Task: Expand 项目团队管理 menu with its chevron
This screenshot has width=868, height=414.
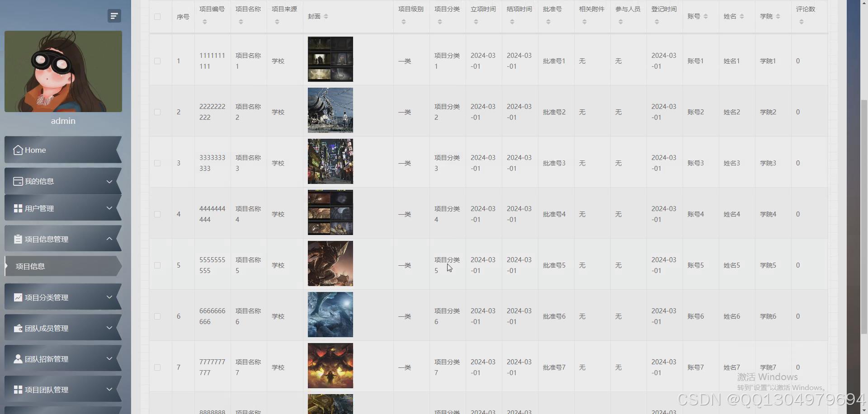Action: (109, 389)
